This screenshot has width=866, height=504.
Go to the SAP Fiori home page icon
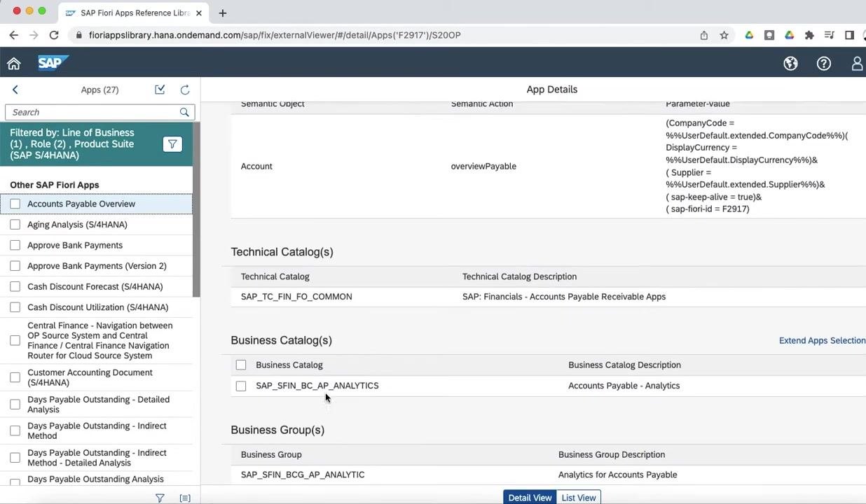14,64
